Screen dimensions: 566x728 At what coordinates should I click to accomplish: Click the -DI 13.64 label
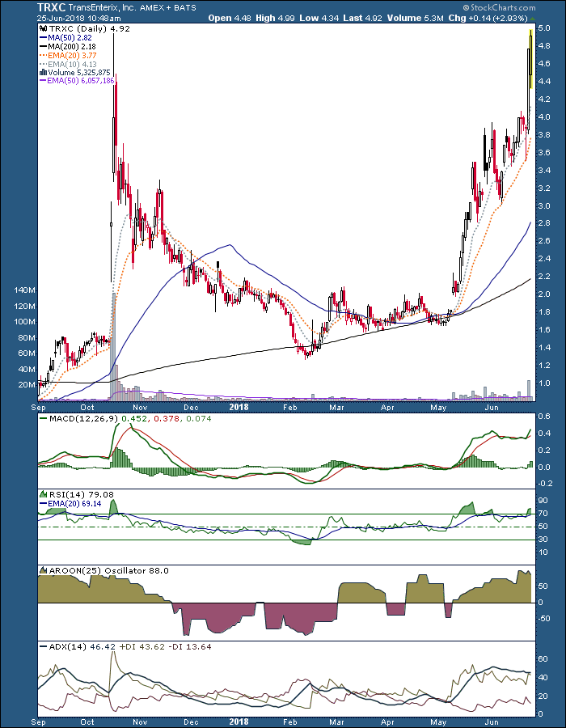[x=190, y=645]
